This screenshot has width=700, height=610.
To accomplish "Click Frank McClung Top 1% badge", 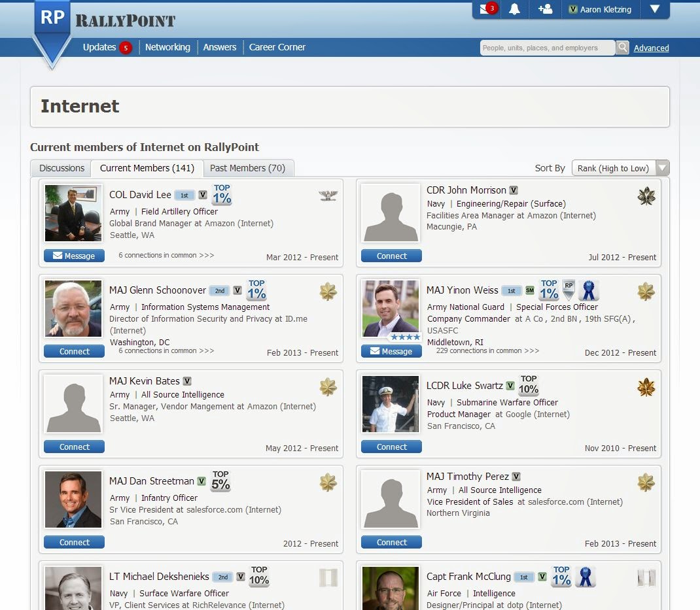I will click(x=561, y=576).
